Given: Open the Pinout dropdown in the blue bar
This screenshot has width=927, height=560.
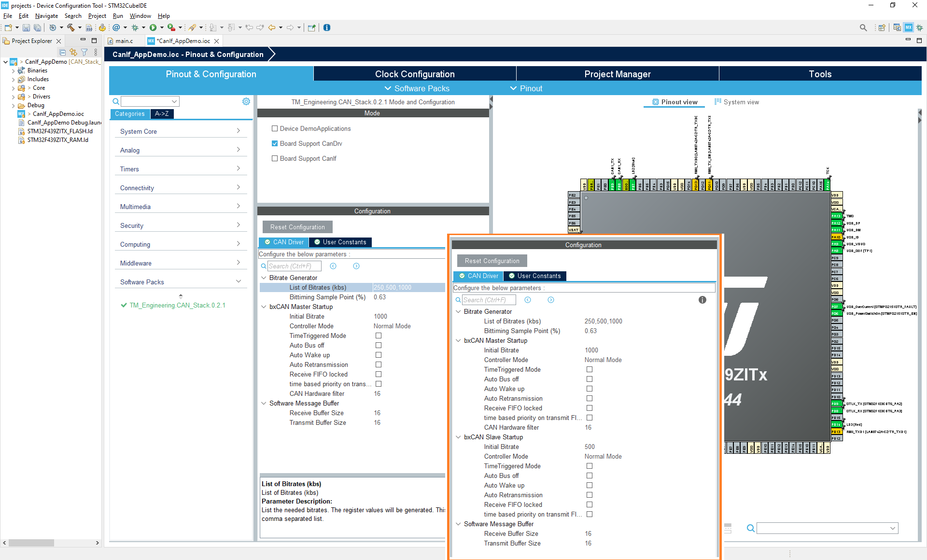Looking at the screenshot, I should 526,88.
